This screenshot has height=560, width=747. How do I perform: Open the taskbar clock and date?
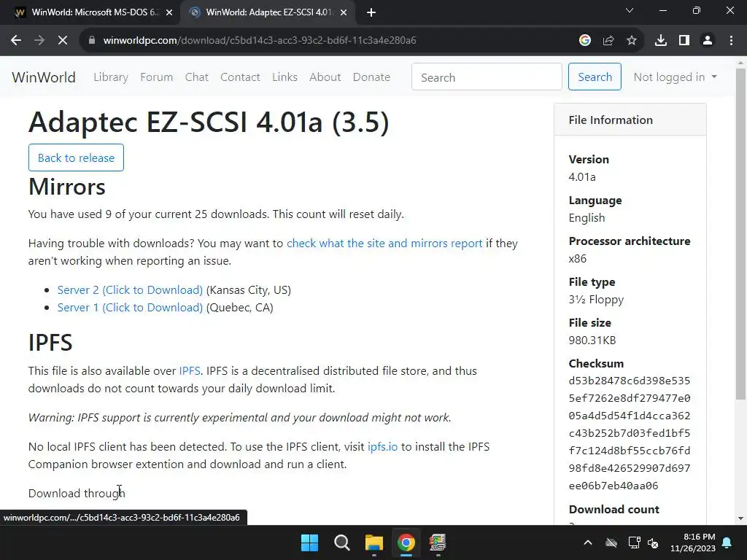(x=693, y=542)
